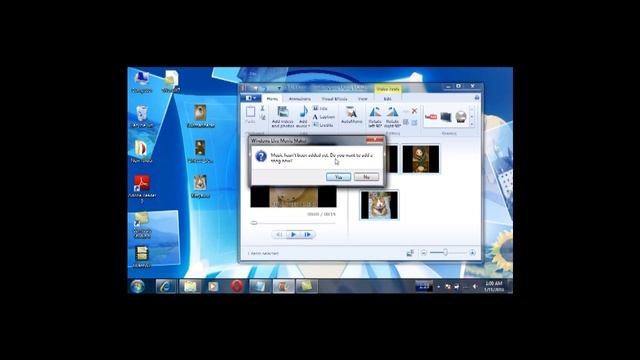The height and width of the screenshot is (360, 640).
Task: Add a Title from the ribbon
Action: point(320,108)
